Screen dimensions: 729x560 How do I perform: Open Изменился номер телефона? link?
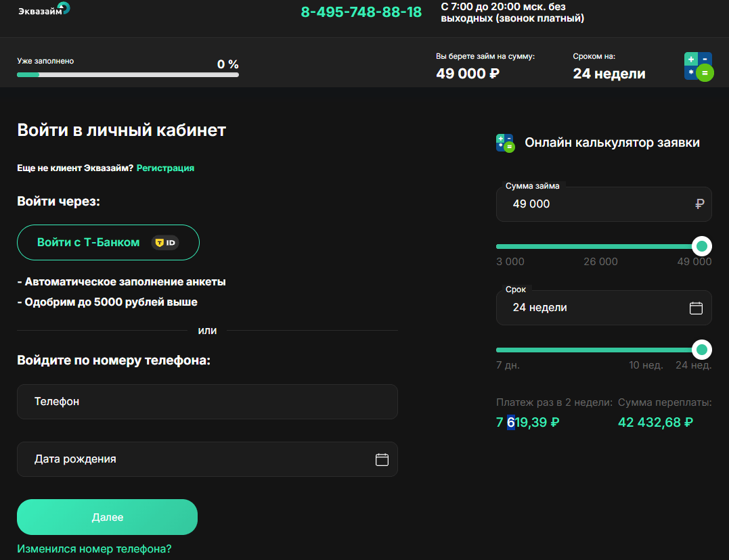tap(94, 549)
